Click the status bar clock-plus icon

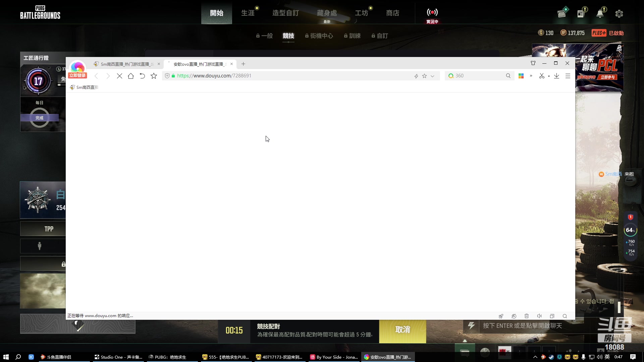pyautogui.click(x=514, y=316)
